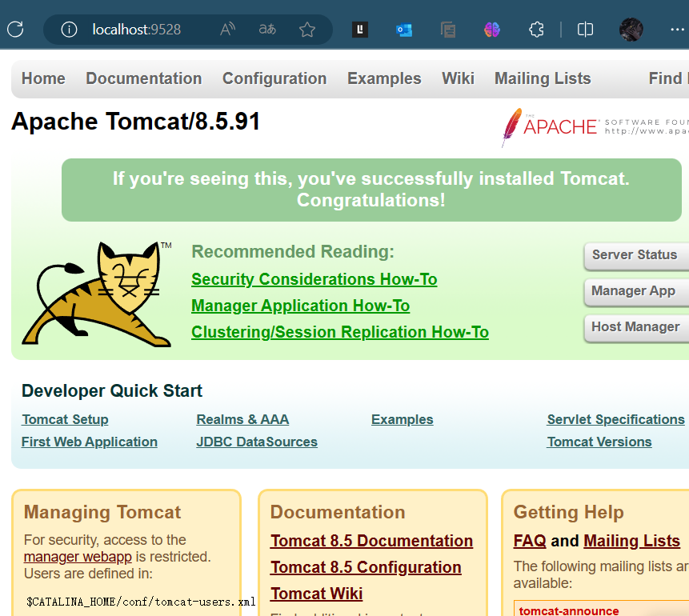Go to Home in navigation bar
This screenshot has height=616, width=689.
tap(43, 78)
